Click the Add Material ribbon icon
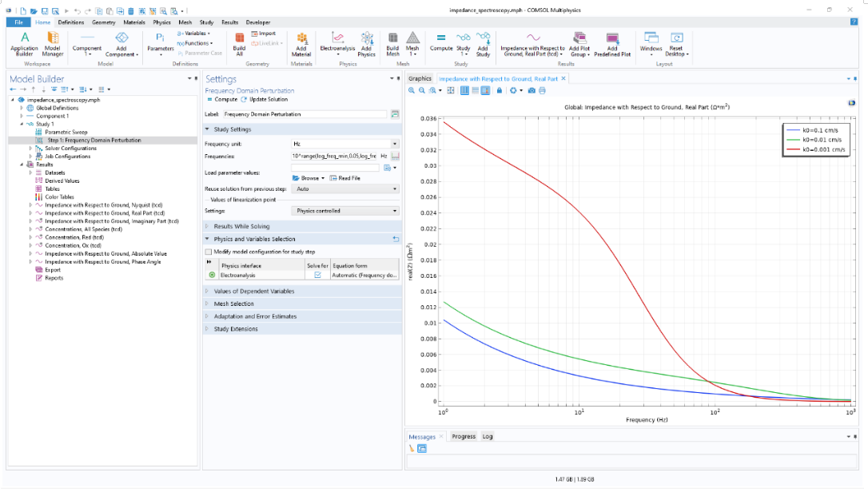Screen dimensions: 868x492 point(301,44)
